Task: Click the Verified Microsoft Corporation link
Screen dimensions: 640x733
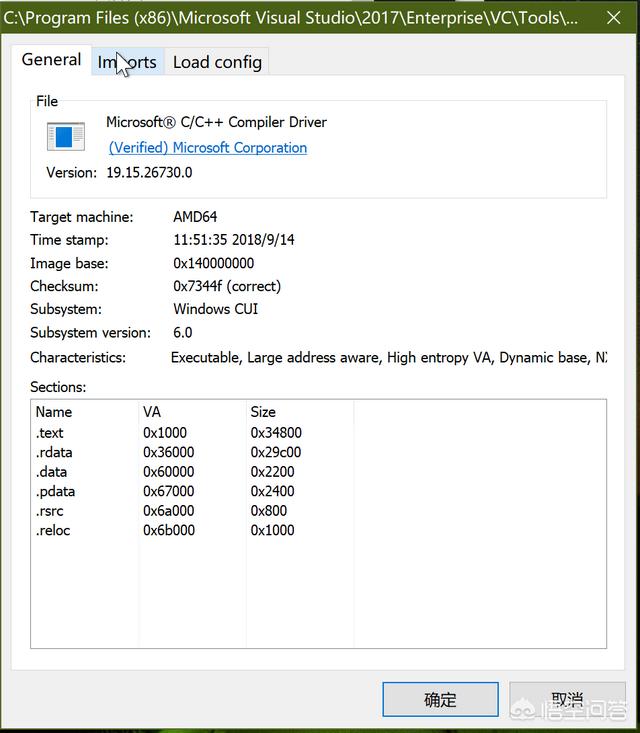Action: click(208, 148)
